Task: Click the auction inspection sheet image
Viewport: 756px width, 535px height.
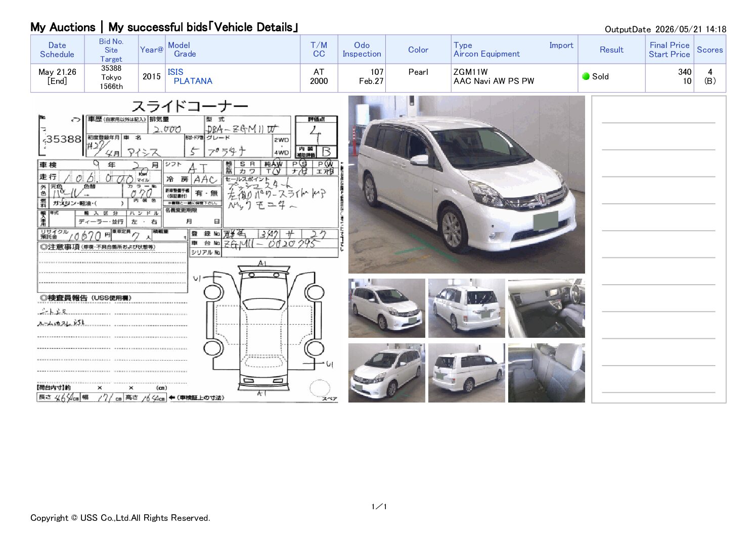Action: [x=188, y=250]
